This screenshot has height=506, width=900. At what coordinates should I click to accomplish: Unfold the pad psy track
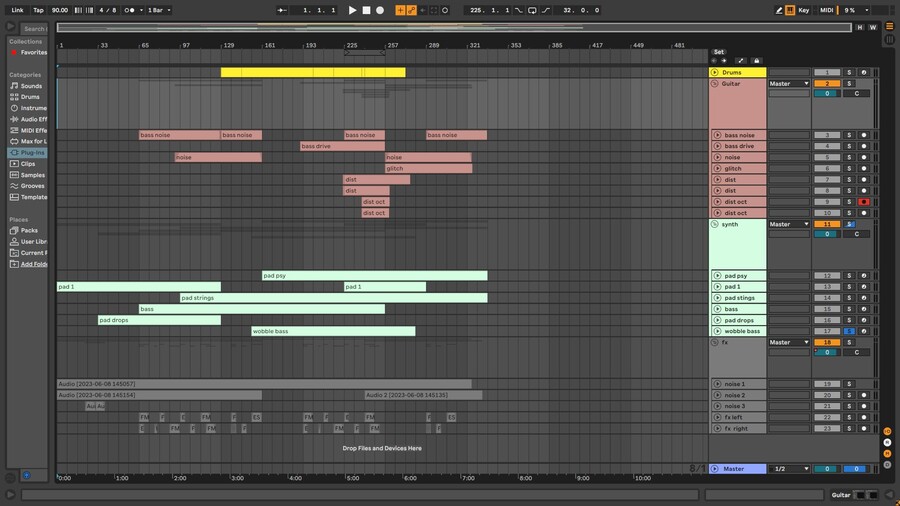717,276
